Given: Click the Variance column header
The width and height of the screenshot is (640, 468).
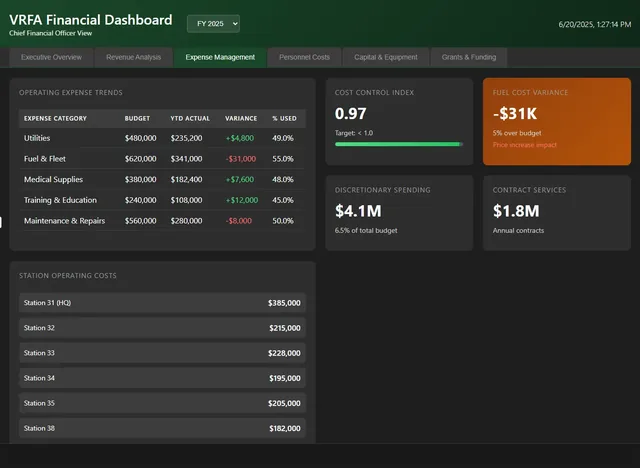Looking at the screenshot, I should [241, 118].
